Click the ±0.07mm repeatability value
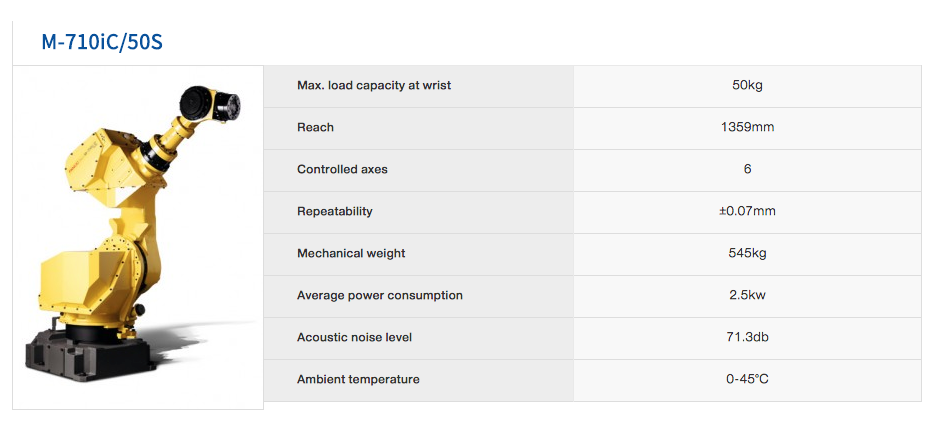This screenshot has width=937, height=421. click(747, 211)
